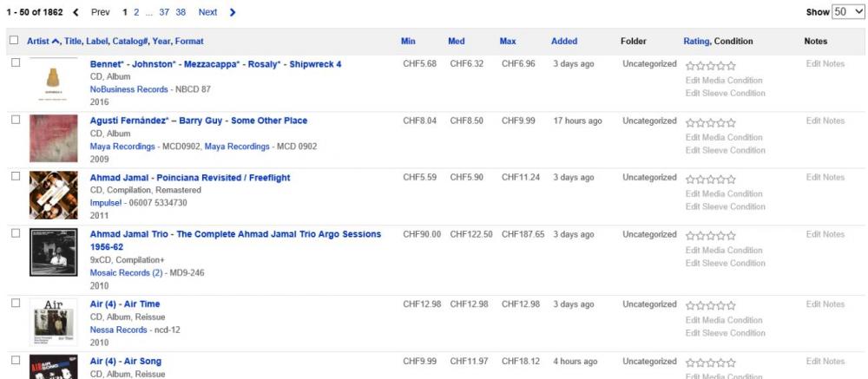868x379 pixels.
Task: Toggle the select-all checkbox in header
Action: click(13, 41)
